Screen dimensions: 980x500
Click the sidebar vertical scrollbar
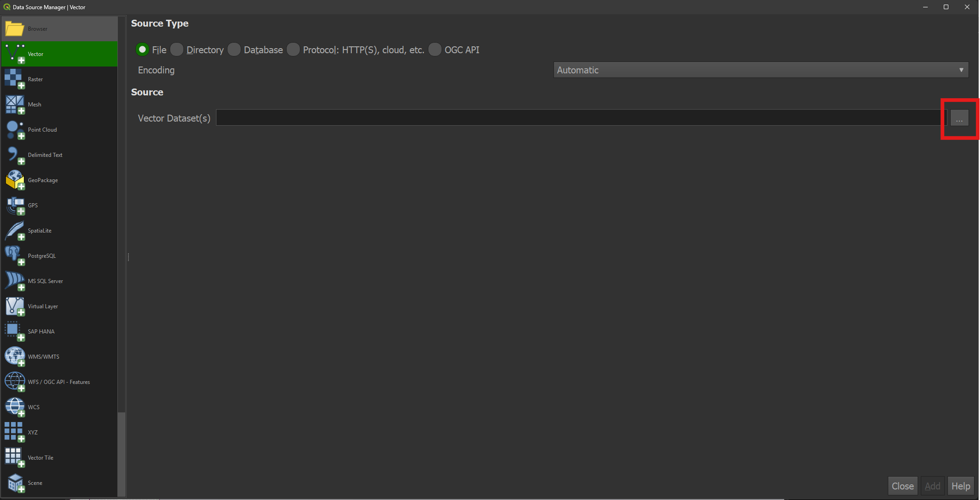pyautogui.click(x=121, y=256)
